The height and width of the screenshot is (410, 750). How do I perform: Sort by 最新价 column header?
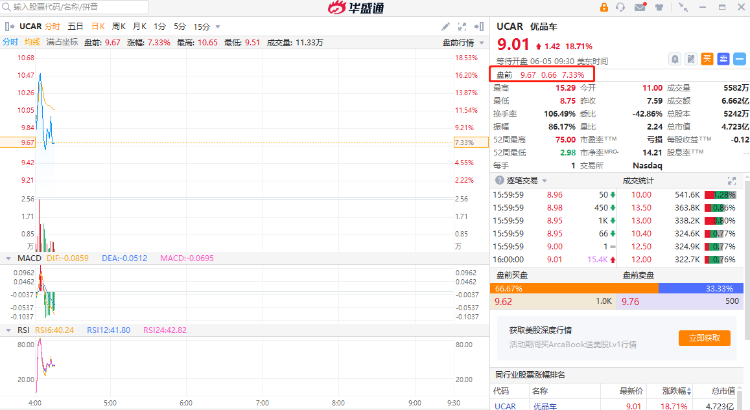point(631,391)
